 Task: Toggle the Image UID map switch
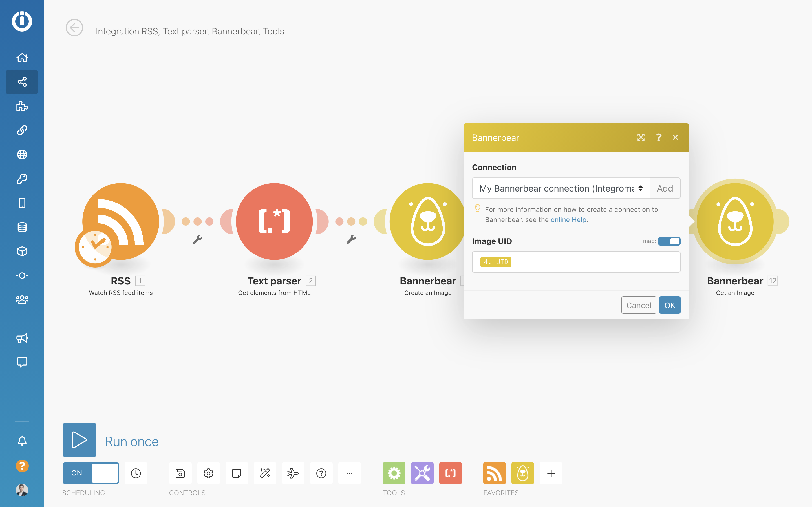(x=669, y=241)
